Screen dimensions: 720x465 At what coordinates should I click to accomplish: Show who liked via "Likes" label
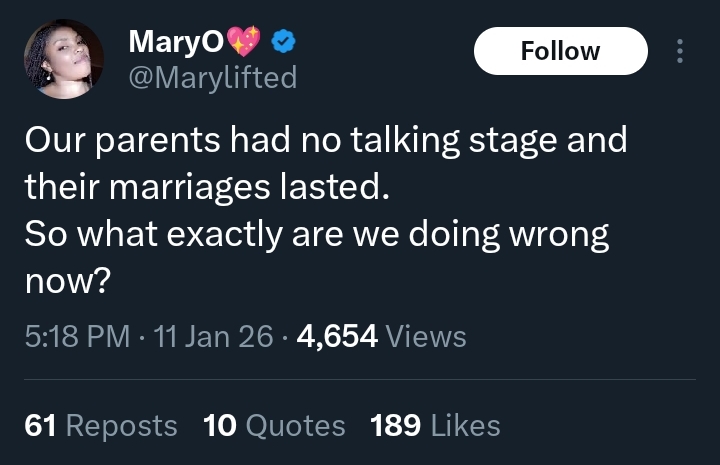coord(465,426)
